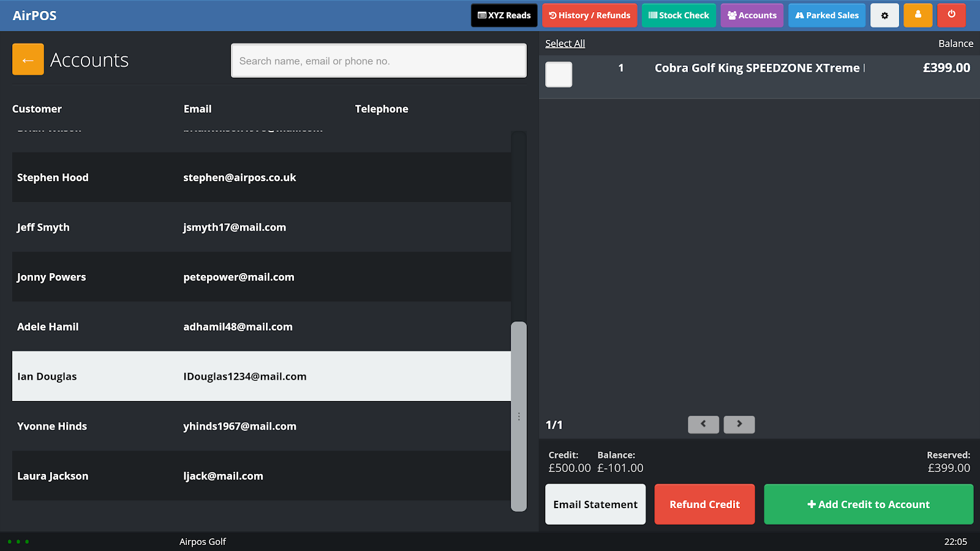Click the green status dots in the status bar

[x=18, y=542]
